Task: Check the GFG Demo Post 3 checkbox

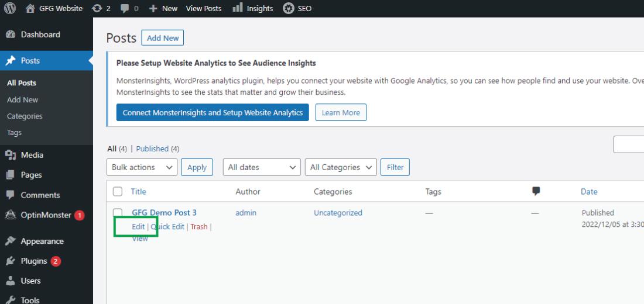Action: point(118,213)
